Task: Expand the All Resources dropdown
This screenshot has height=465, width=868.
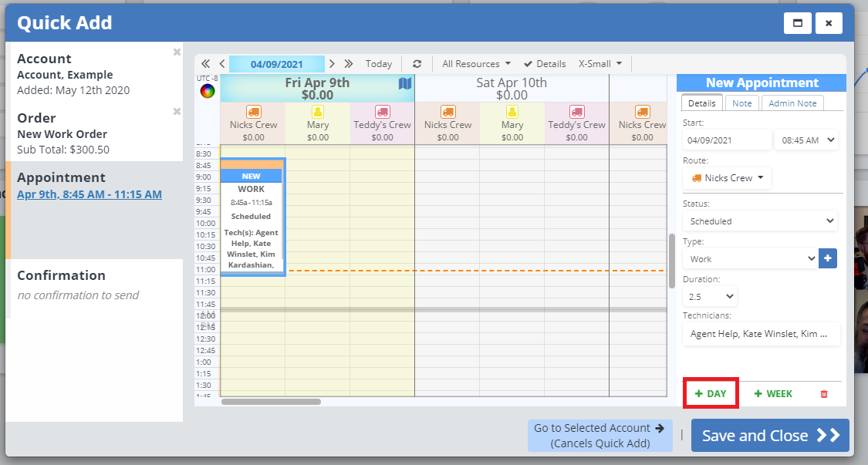Action: tap(476, 64)
